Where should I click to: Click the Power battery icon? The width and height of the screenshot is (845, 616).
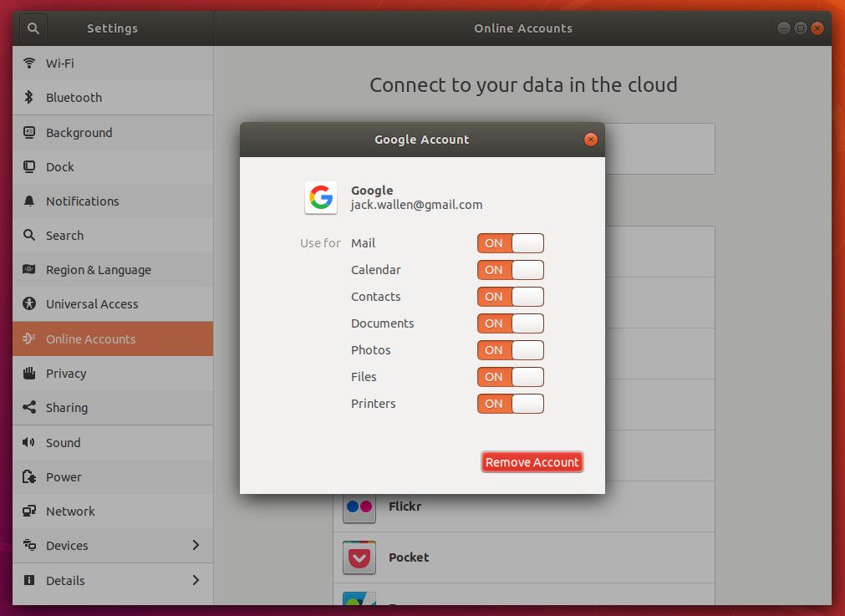click(29, 477)
